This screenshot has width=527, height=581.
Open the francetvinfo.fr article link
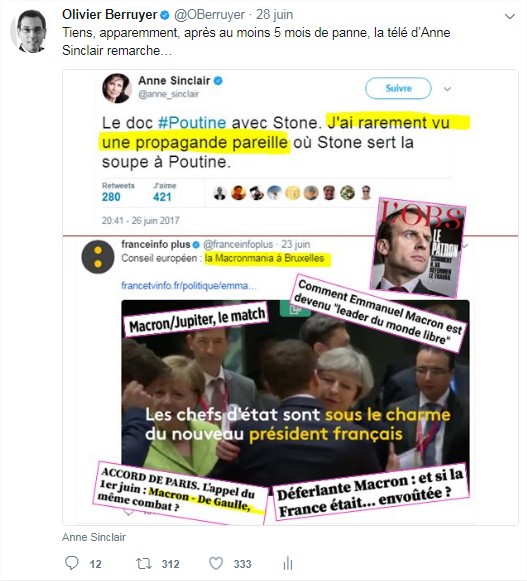point(189,286)
